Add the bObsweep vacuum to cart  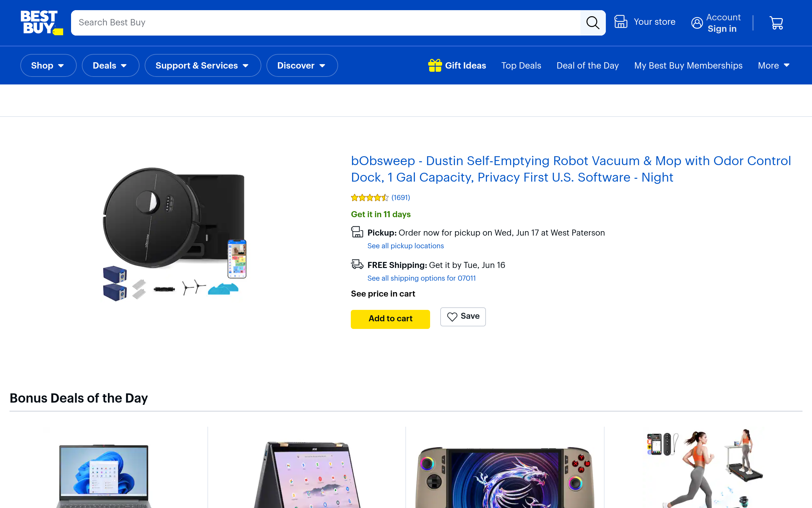[390, 319]
